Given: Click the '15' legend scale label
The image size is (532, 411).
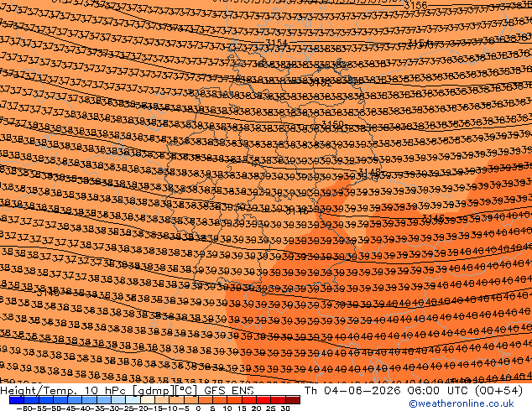Looking at the screenshot, I should click(242, 408).
